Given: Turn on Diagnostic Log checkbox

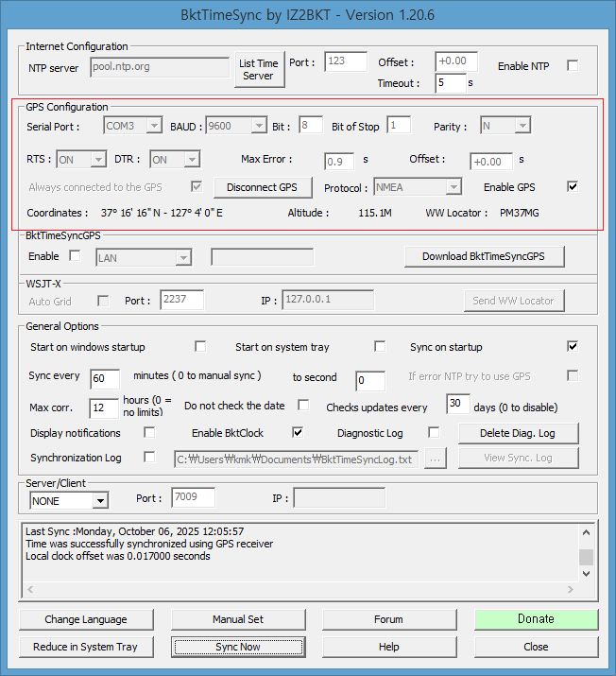Looking at the screenshot, I should (x=434, y=432).
